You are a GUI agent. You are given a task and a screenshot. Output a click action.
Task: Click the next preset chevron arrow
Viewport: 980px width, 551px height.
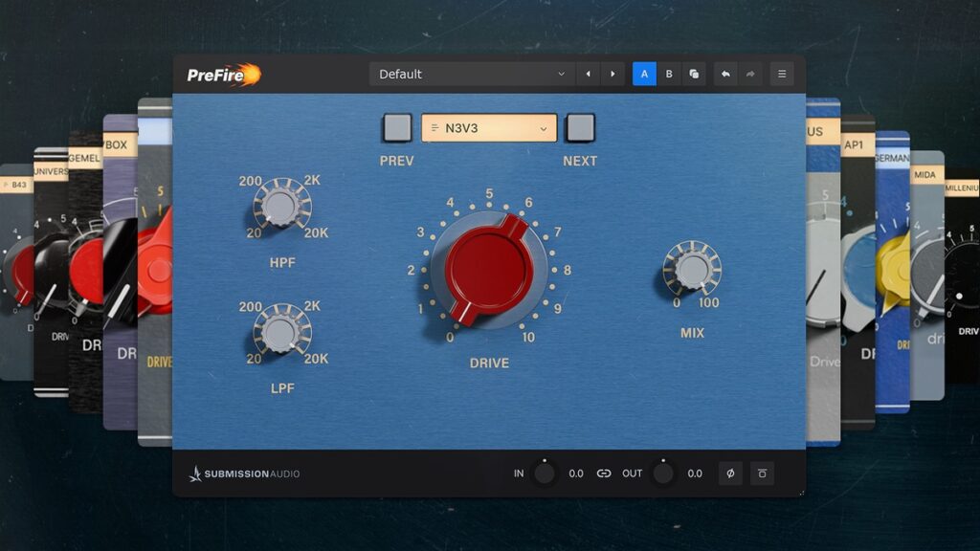coord(612,74)
